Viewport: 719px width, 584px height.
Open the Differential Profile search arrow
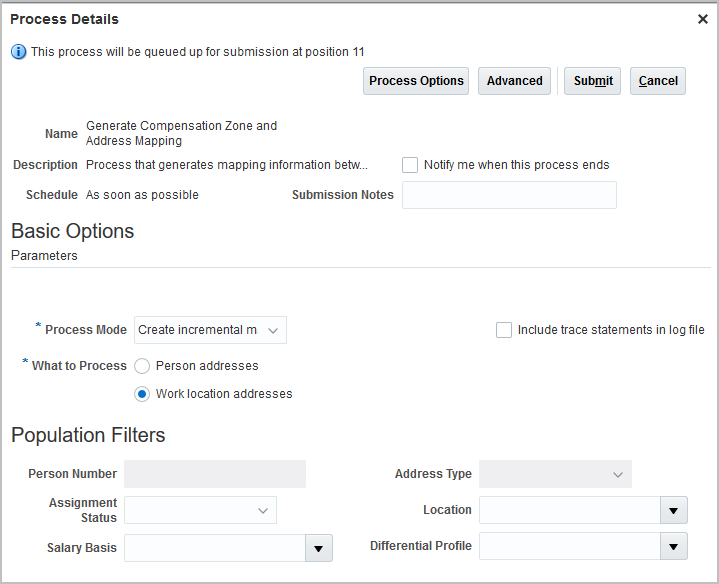point(674,547)
